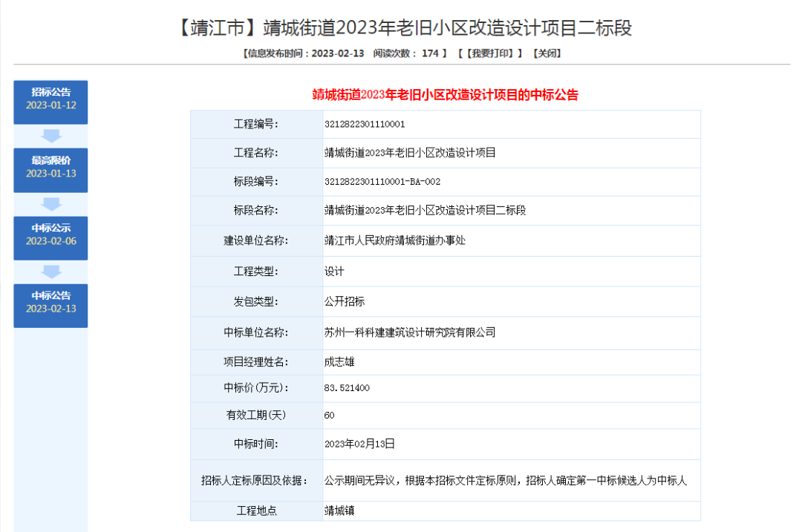The image size is (802, 532).
Task: Click the 项目经理姓名 label cell
Action: tap(256, 362)
